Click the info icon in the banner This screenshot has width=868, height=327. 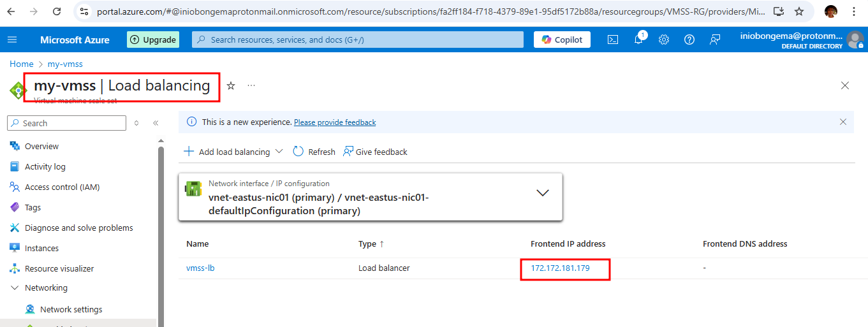tap(191, 122)
